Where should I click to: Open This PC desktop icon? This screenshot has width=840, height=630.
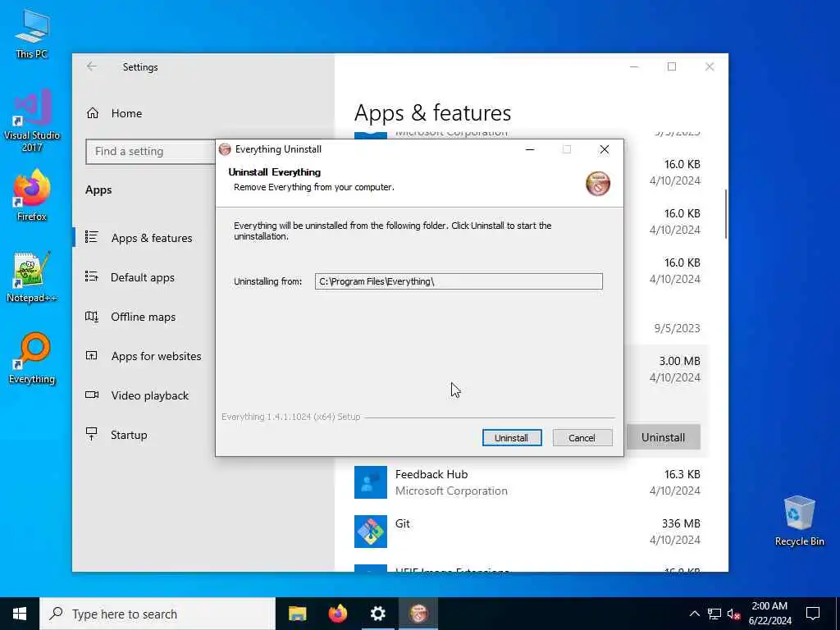click(32, 34)
